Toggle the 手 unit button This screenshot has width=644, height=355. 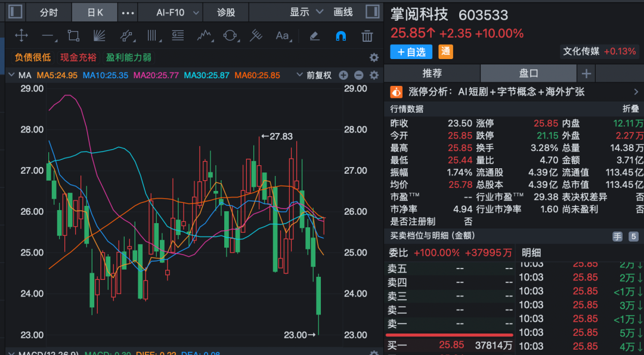coord(618,237)
